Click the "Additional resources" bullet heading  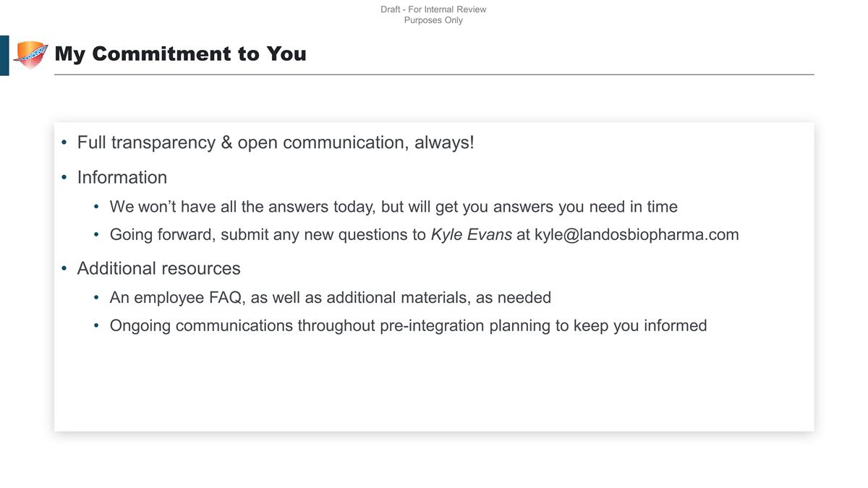coord(158,268)
